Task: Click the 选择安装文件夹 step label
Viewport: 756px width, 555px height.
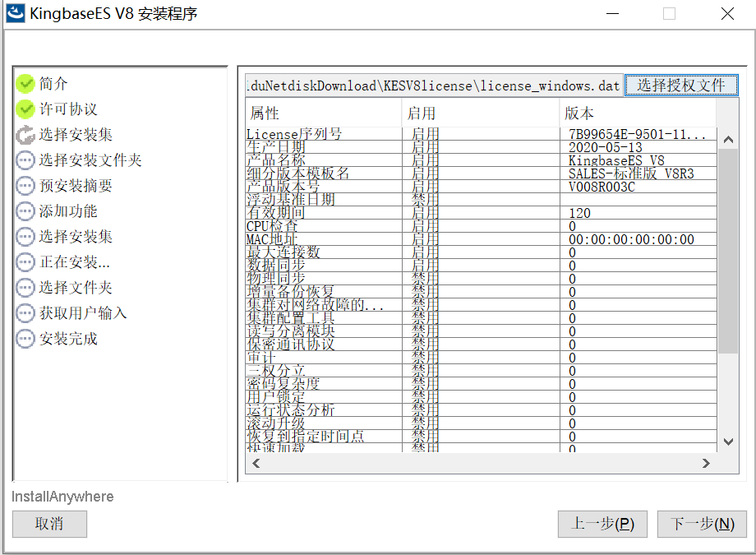Action: tap(90, 160)
